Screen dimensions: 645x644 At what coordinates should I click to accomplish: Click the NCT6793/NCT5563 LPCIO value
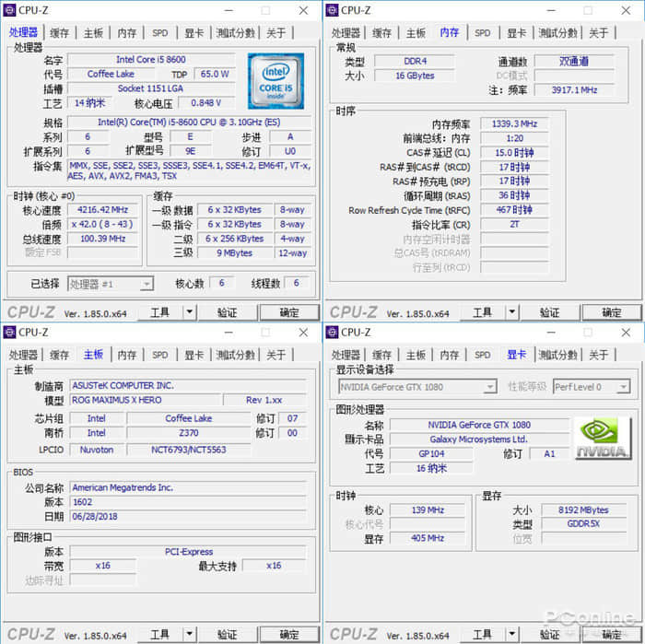click(x=189, y=450)
